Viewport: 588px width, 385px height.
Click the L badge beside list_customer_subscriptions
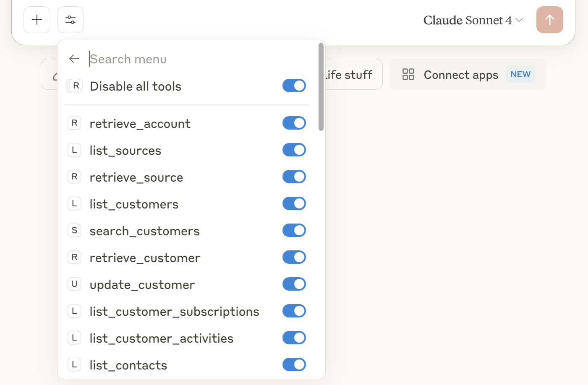[74, 311]
